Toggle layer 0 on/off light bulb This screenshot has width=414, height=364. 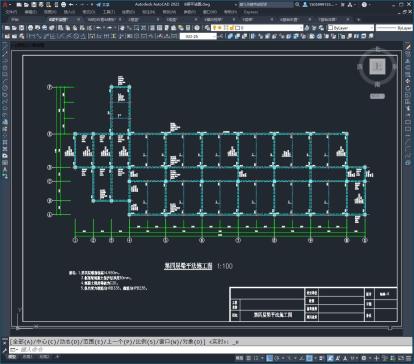click(x=215, y=28)
